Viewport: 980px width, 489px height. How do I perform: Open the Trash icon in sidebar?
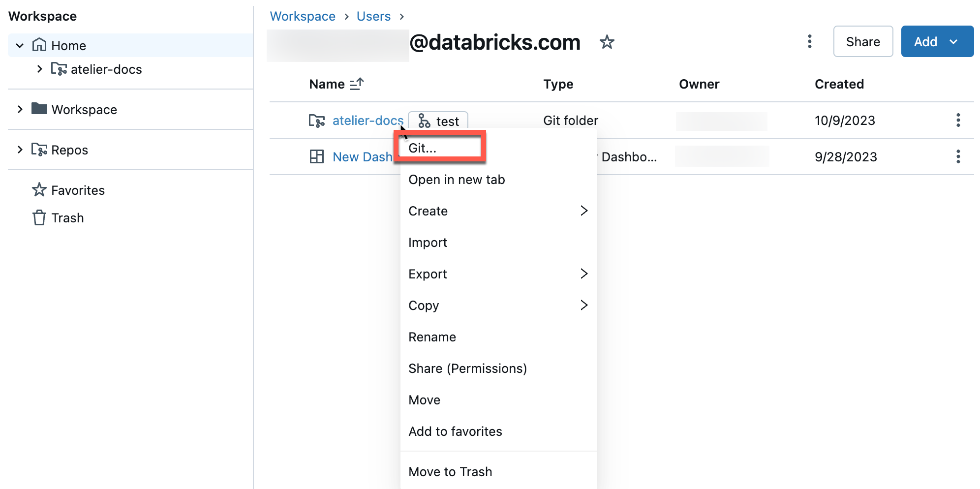coord(39,217)
